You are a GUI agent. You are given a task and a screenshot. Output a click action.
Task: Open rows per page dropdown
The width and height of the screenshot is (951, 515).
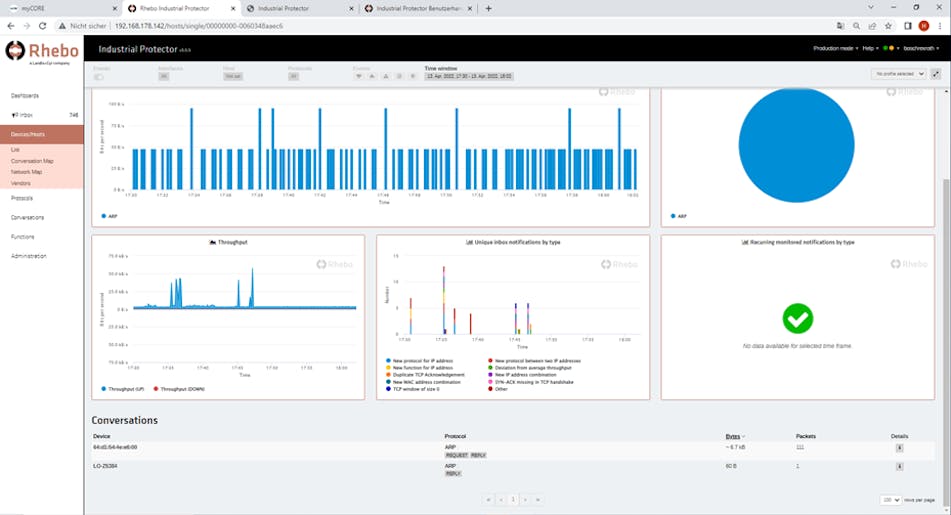891,500
